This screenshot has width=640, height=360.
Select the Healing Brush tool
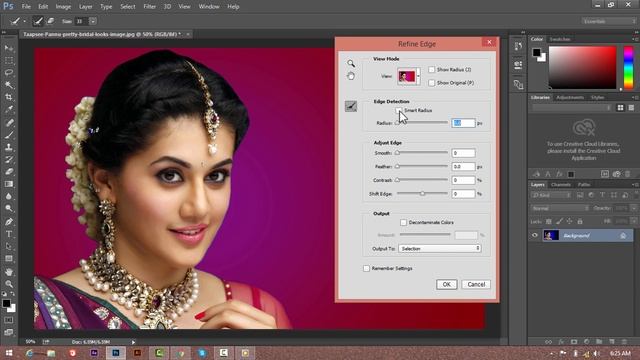click(x=9, y=122)
